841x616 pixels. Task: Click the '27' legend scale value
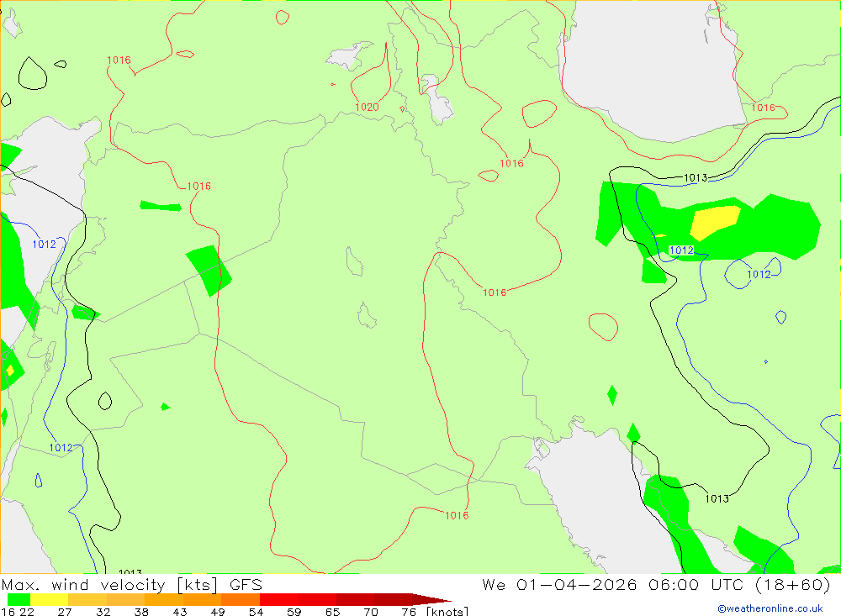tap(65, 611)
